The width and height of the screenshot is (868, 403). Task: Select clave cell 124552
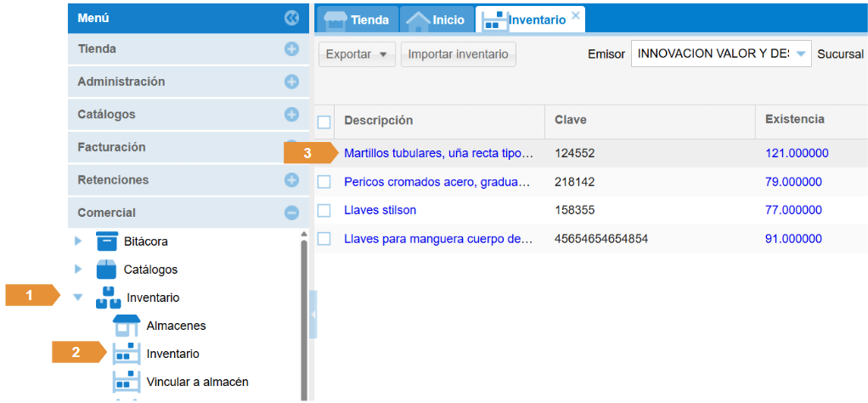575,154
